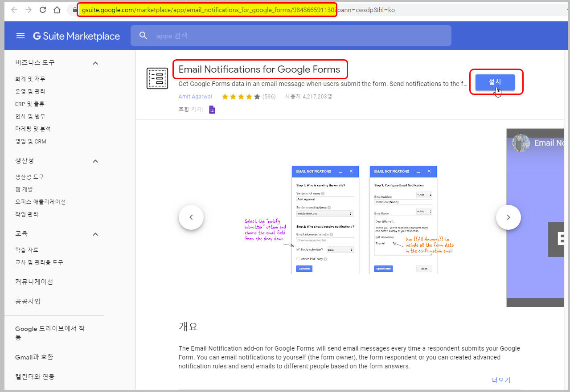Go to browser home page
The image size is (570, 392).
click(x=57, y=10)
